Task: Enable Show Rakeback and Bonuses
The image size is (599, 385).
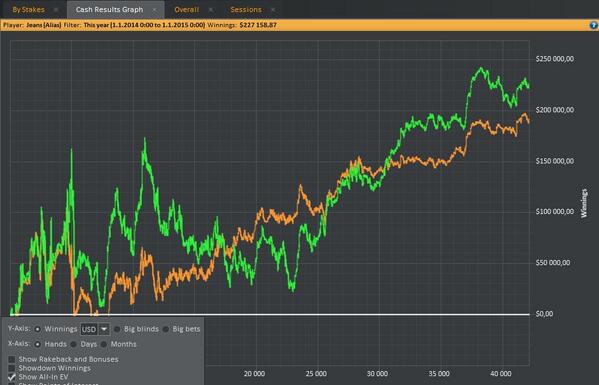Action: (x=12, y=359)
